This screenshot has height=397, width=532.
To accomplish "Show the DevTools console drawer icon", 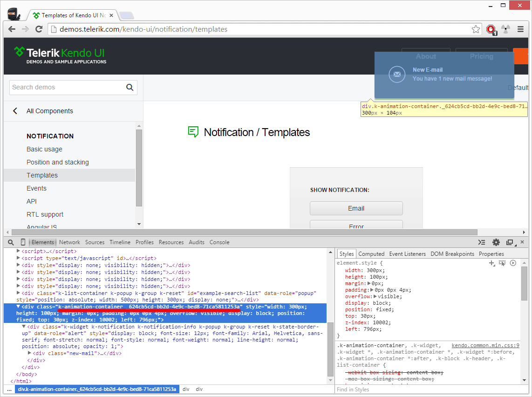I will click(x=481, y=242).
